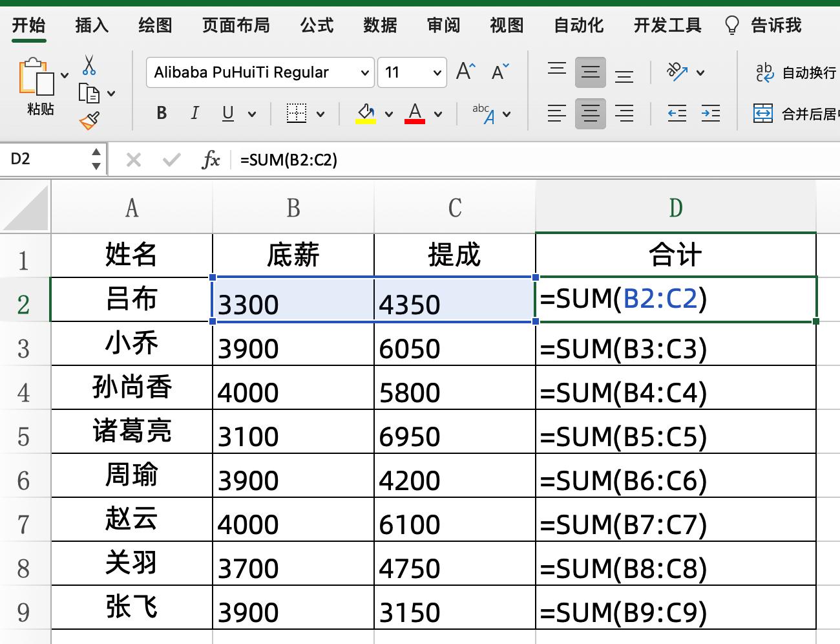
Task: Select cell A5 containing 诸葛亮
Action: (131, 432)
